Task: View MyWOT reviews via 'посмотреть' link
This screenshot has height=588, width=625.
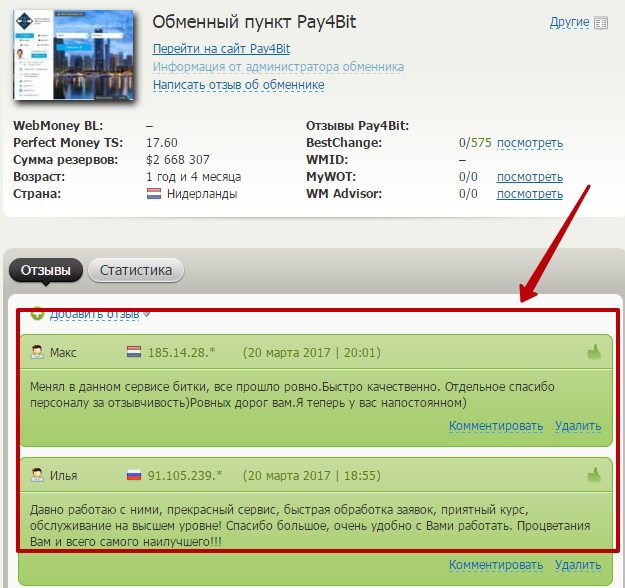Action: [x=530, y=177]
